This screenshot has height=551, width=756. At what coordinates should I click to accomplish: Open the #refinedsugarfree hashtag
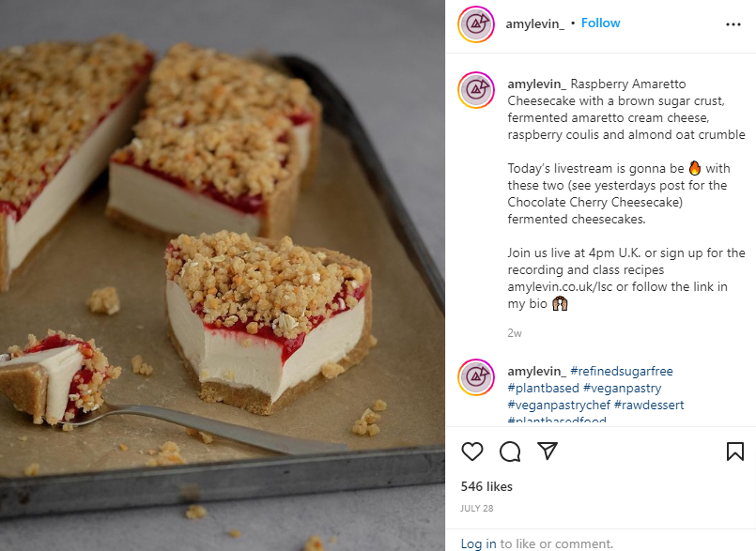[622, 371]
